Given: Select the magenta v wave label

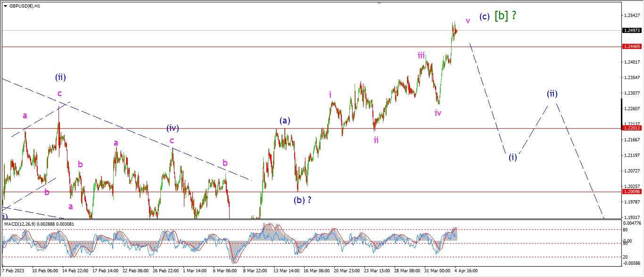Looking at the screenshot, I should click(468, 21).
